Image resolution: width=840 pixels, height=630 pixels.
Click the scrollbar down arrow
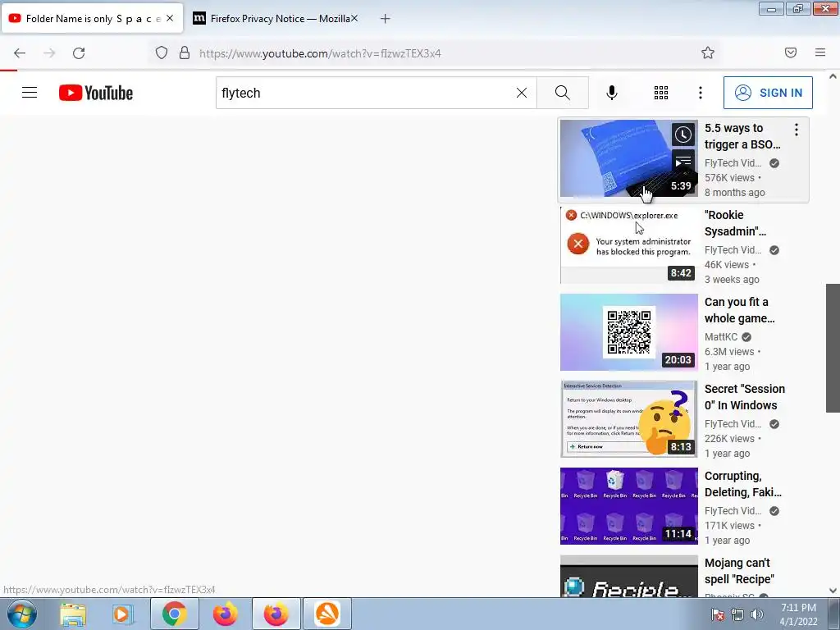coord(833,591)
